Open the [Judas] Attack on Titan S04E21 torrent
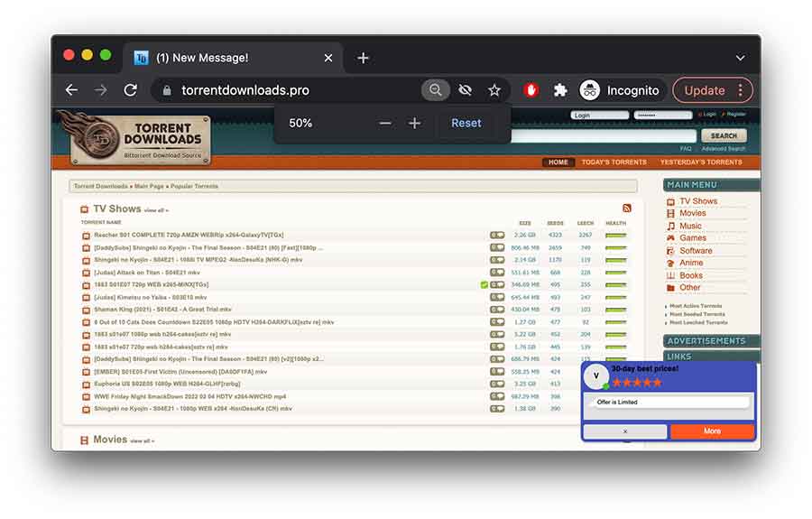Screen dimensions: 812x519 [146, 273]
